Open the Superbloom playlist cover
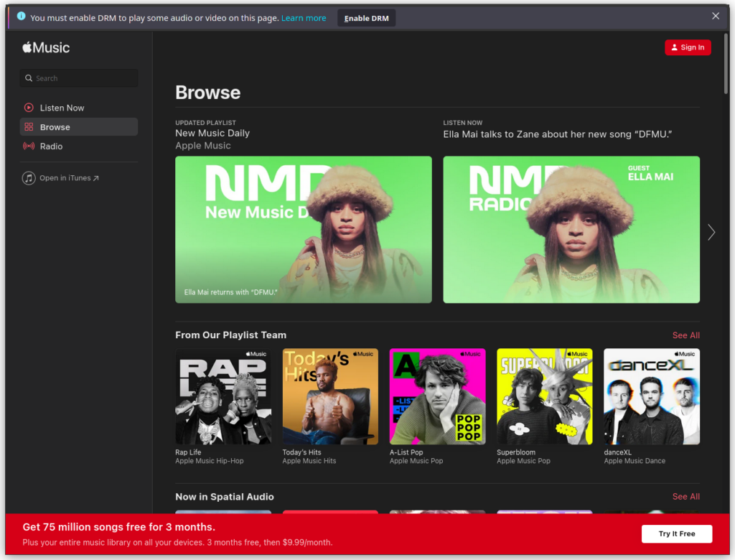Screen dimensions: 735x560 tap(544, 396)
